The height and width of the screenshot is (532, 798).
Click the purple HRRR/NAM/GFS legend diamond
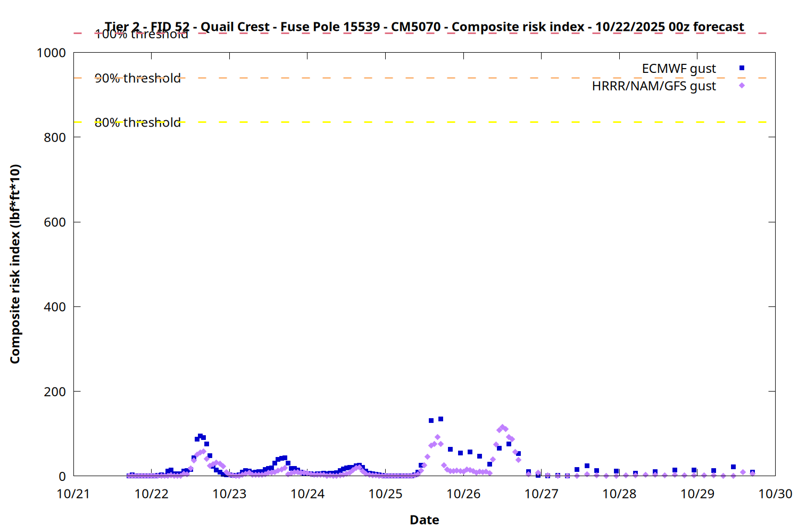coord(742,86)
